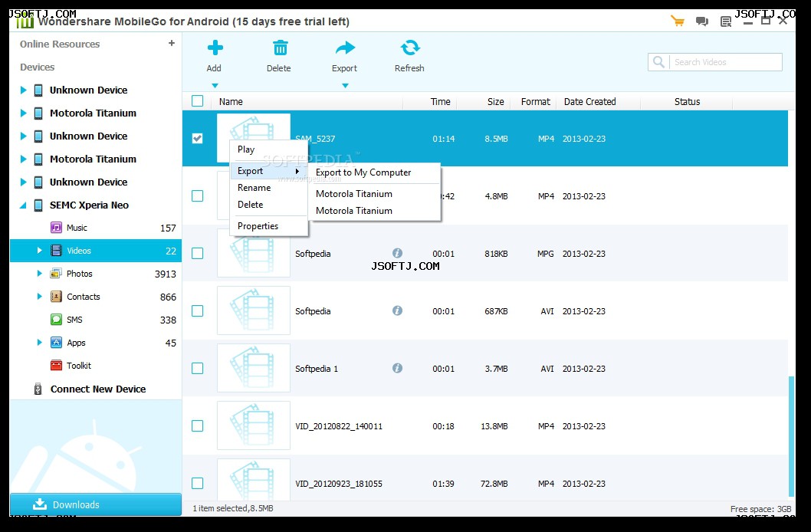Choose Delete in the context menu
The width and height of the screenshot is (811, 532).
tap(269, 205)
